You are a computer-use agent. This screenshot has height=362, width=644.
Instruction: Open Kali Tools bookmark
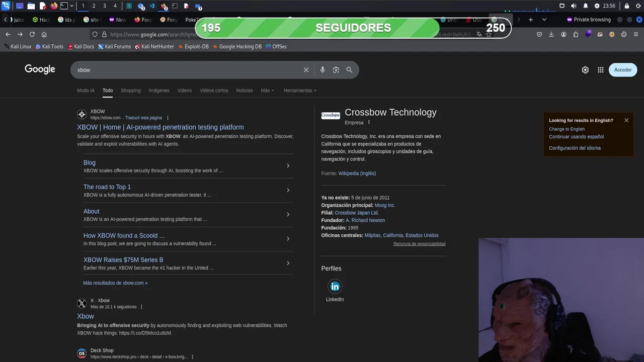point(49,46)
